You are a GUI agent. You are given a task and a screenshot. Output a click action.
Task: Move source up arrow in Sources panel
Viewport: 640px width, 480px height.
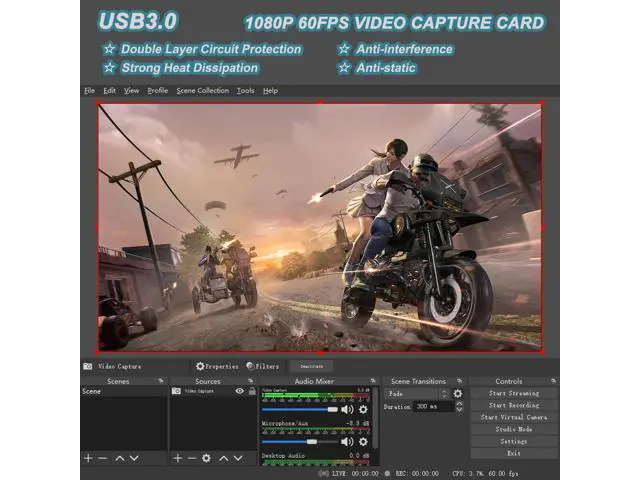click(x=223, y=458)
